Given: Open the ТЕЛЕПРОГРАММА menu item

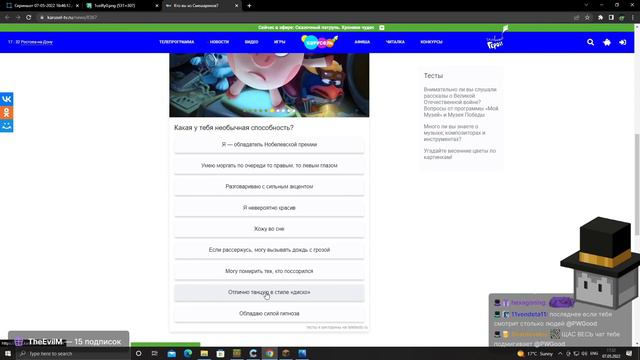Looking at the screenshot, I should click(x=176, y=42).
